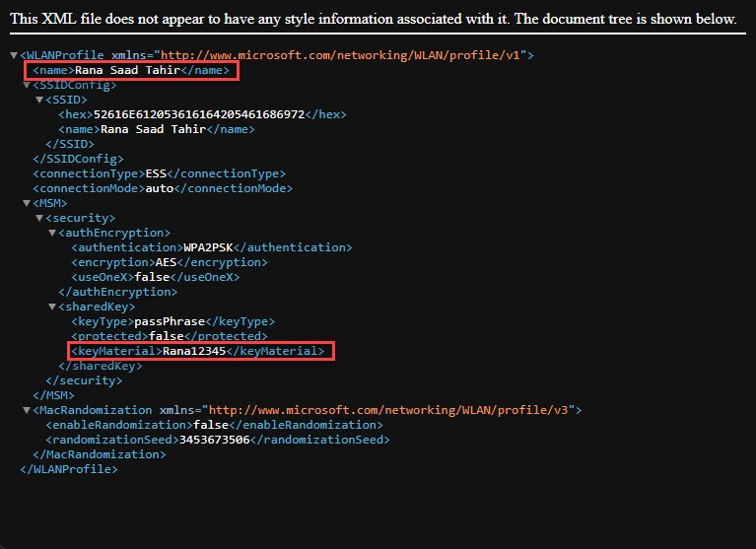
Task: Click the closing /security tag
Action: pos(84,380)
